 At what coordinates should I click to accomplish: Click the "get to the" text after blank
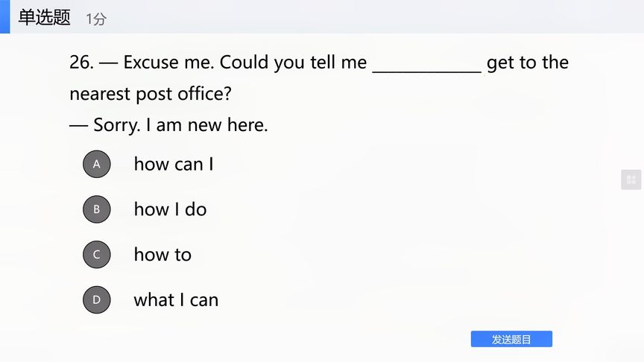(x=528, y=63)
